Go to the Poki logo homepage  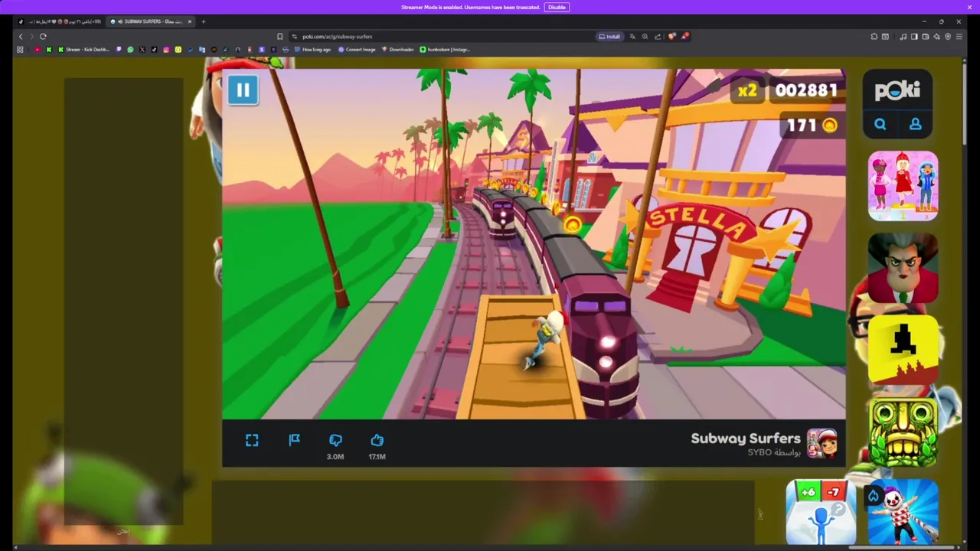(x=897, y=91)
